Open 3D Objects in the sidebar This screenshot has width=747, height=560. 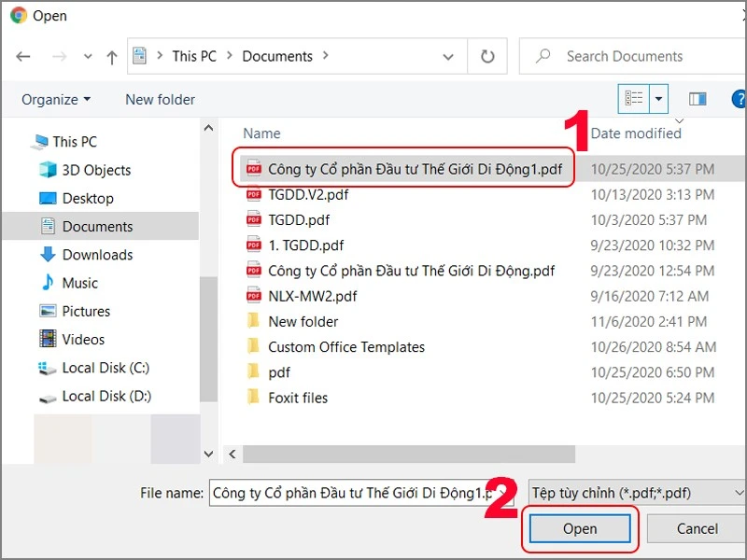click(96, 170)
